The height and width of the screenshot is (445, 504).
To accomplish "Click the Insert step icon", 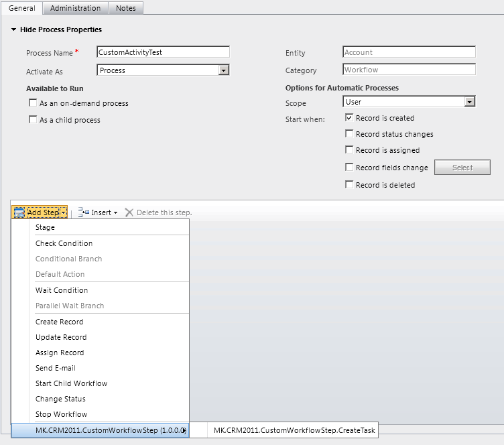I will click(84, 212).
